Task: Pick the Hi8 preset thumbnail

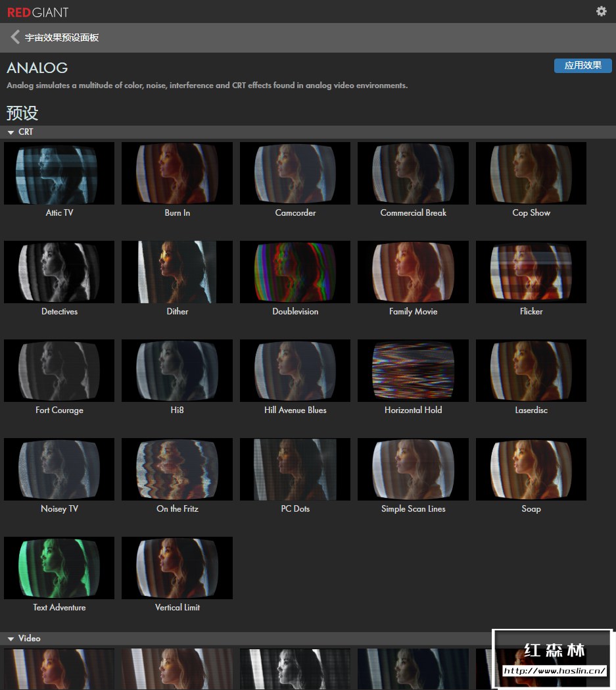Action: coord(178,370)
